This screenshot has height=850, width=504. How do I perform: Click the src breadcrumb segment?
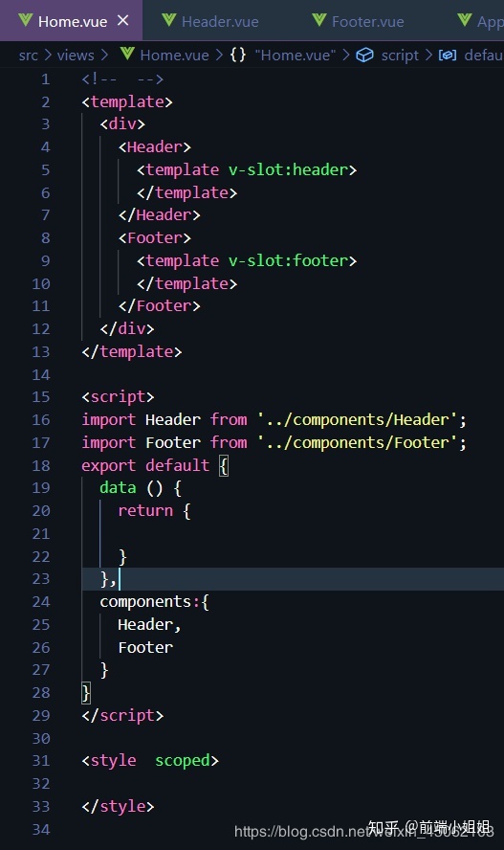click(x=28, y=56)
